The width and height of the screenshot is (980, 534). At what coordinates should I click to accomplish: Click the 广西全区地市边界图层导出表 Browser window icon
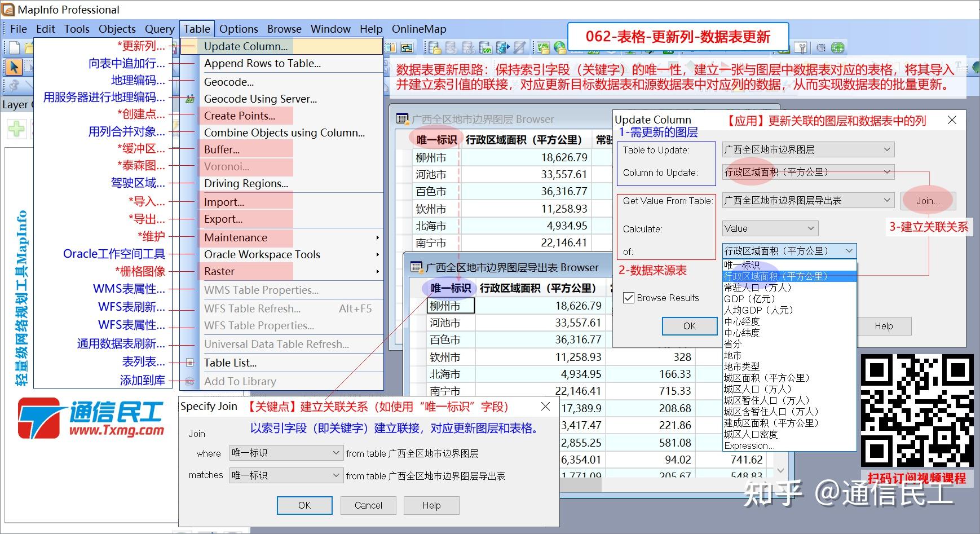click(416, 267)
